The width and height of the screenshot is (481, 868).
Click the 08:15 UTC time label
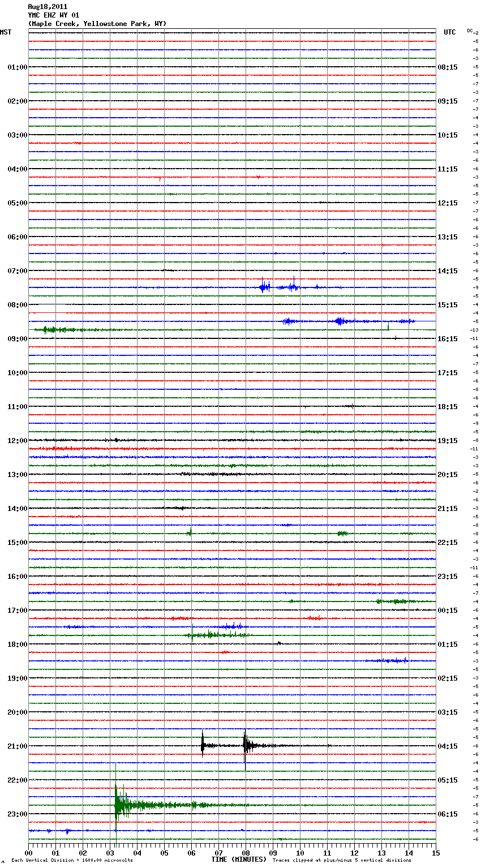click(x=448, y=67)
